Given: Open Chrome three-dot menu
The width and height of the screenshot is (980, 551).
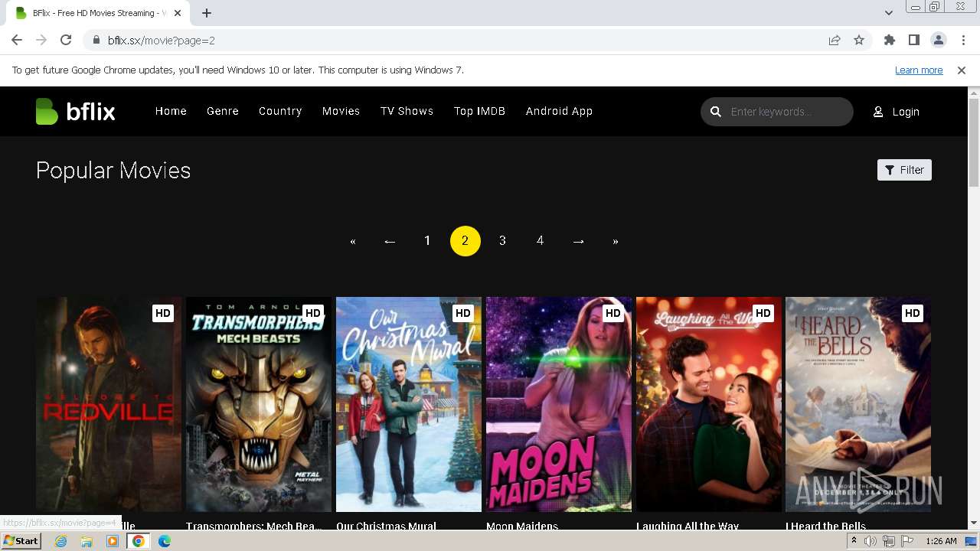Looking at the screenshot, I should point(962,41).
